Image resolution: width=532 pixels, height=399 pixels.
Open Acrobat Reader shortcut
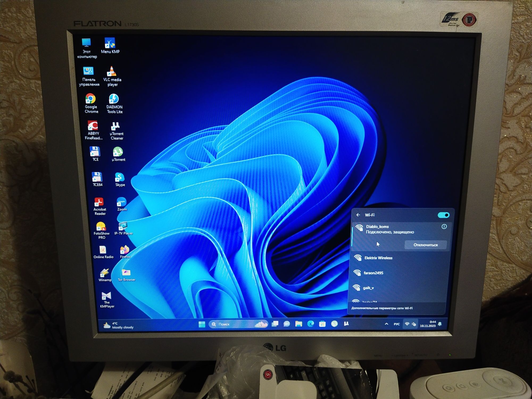100,206
